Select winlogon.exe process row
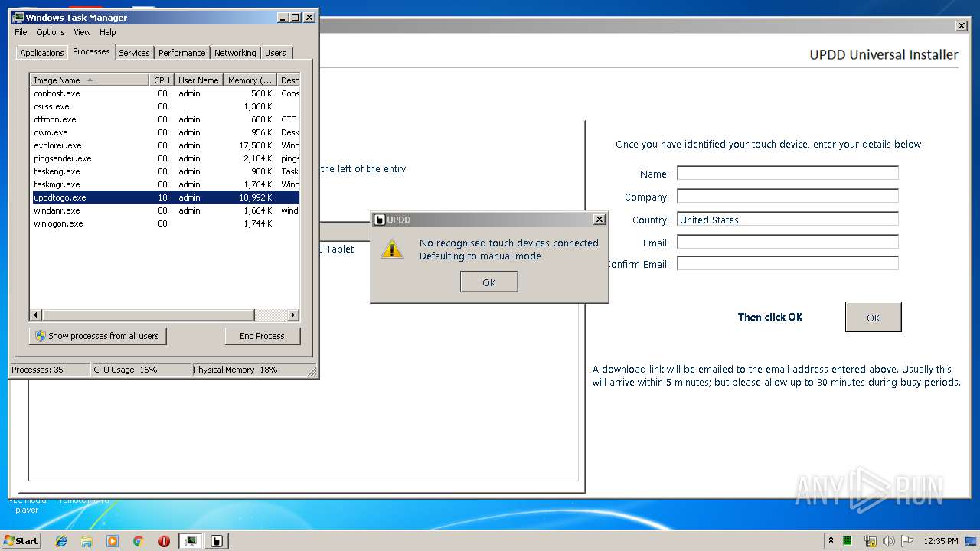Viewport: 980px width, 551px height. tap(165, 223)
